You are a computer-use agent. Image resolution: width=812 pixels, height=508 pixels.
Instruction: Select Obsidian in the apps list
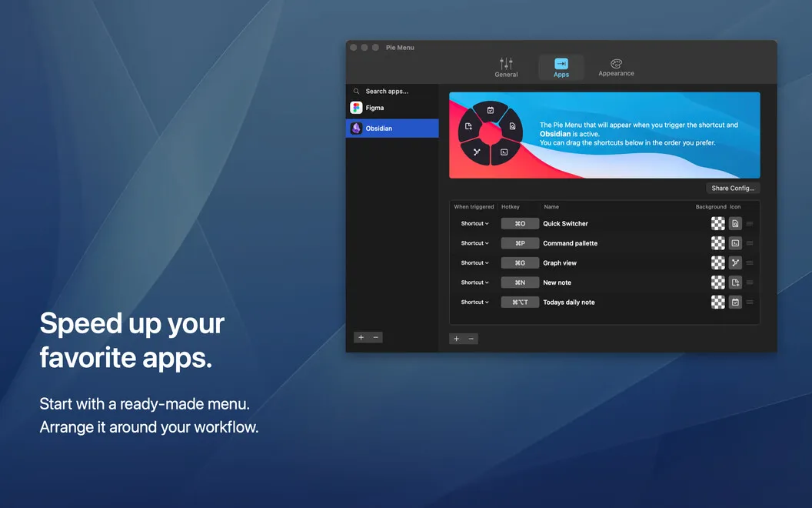click(x=392, y=129)
